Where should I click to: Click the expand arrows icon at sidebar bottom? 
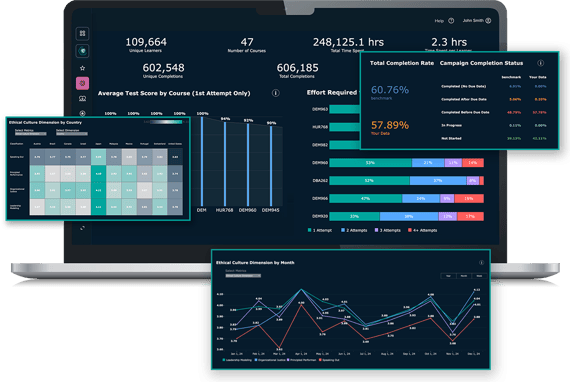click(x=83, y=228)
